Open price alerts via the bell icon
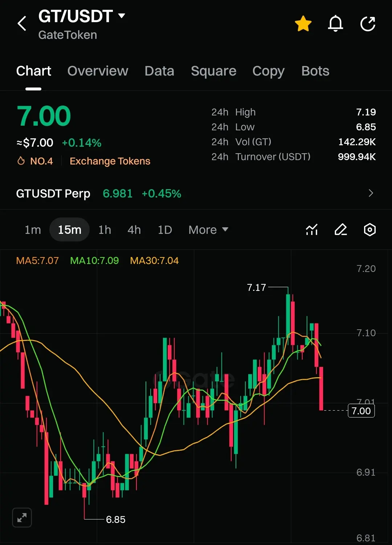This screenshot has width=392, height=545. click(335, 24)
